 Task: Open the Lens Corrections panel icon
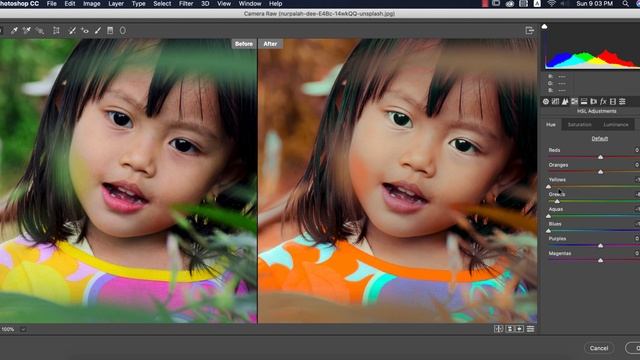click(593, 102)
